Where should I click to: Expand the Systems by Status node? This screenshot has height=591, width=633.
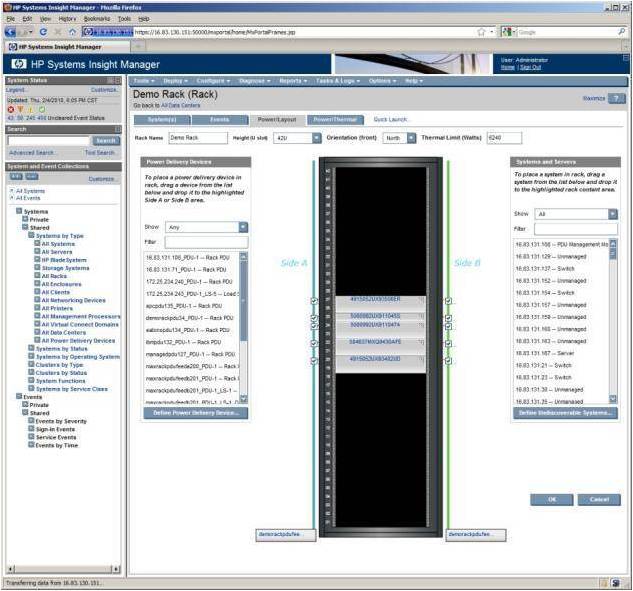pyautogui.click(x=31, y=348)
